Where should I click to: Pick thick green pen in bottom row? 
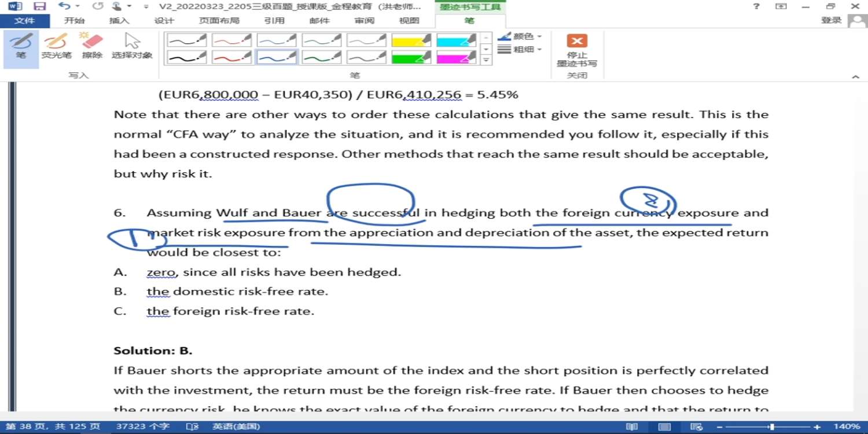[x=322, y=57]
